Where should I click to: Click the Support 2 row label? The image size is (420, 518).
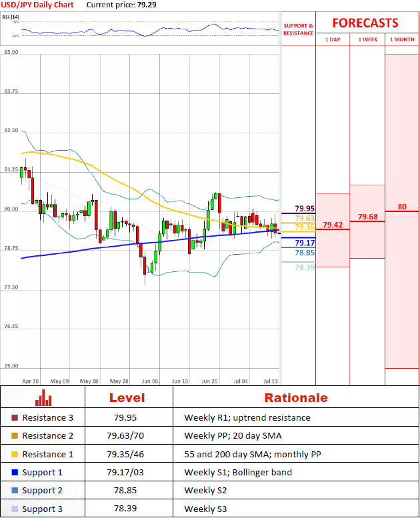42,491
